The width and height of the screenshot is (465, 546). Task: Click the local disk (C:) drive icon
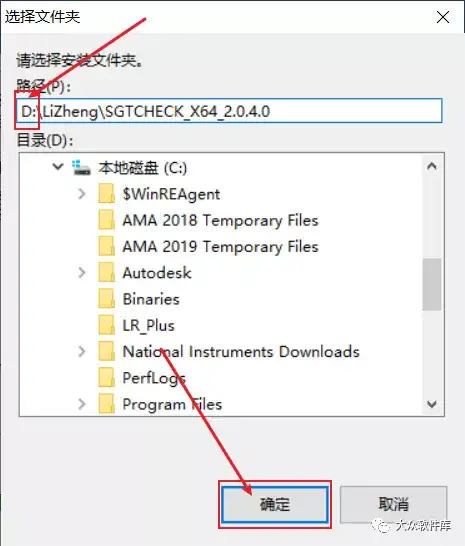(81, 167)
